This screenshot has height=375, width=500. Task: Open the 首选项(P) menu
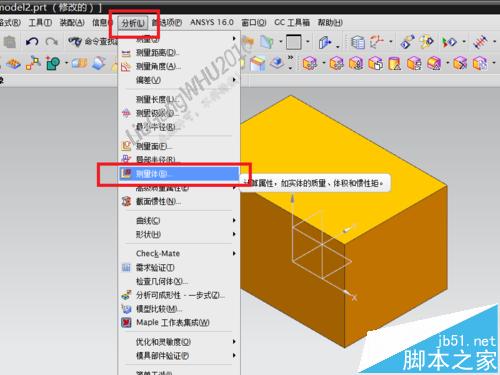click(167, 23)
